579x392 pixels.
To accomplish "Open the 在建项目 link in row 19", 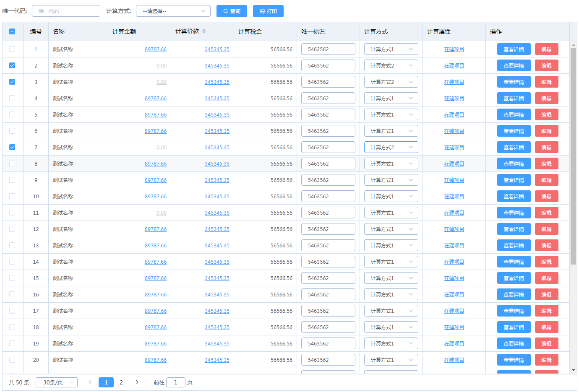I will [x=454, y=343].
